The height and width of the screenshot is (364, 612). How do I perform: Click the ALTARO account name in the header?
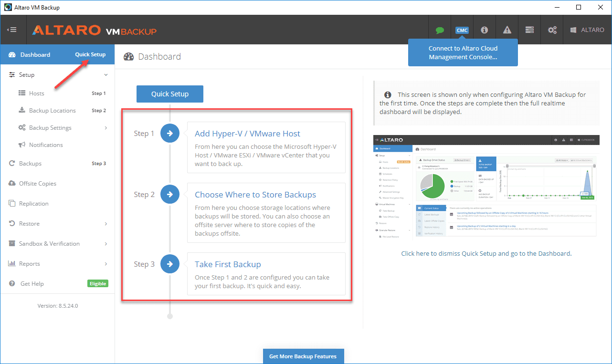click(x=592, y=30)
